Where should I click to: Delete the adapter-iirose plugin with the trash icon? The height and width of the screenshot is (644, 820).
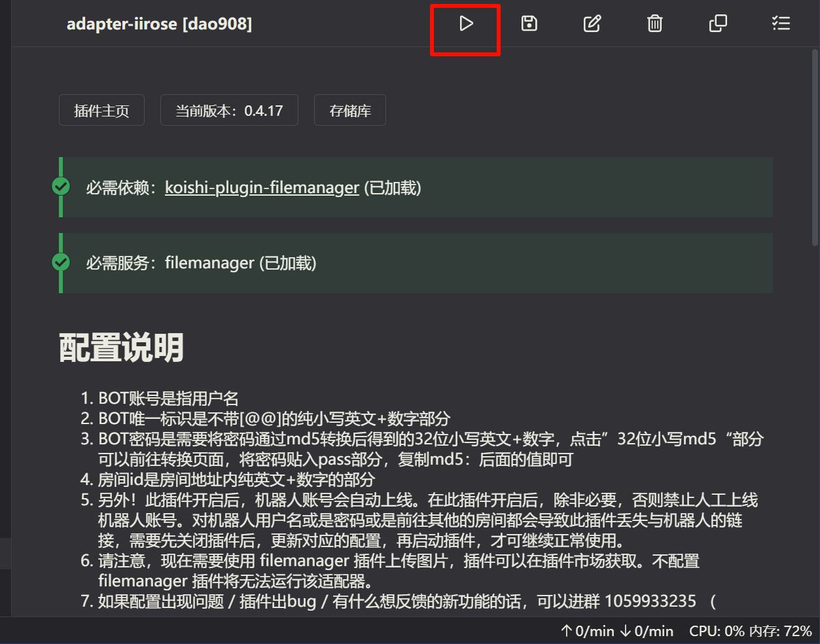654,24
